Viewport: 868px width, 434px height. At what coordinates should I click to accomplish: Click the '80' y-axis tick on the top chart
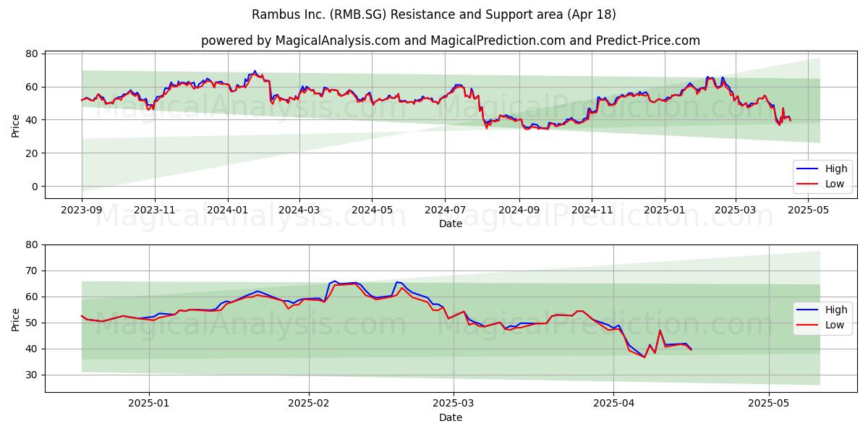(x=33, y=54)
